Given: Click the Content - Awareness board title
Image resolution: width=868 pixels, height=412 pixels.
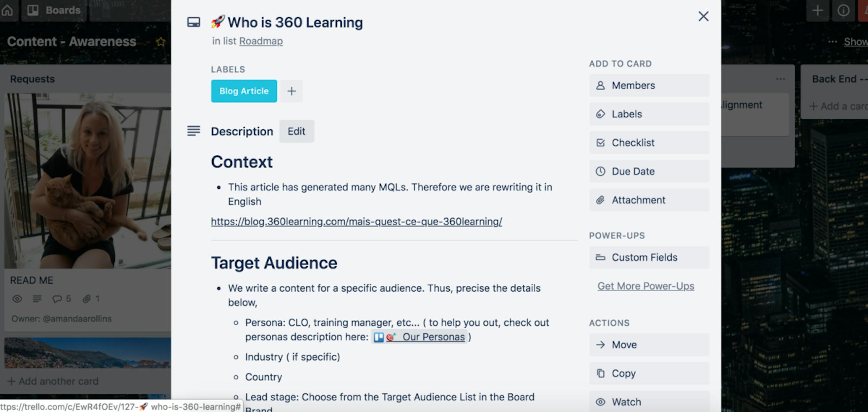Looking at the screenshot, I should click(71, 42).
